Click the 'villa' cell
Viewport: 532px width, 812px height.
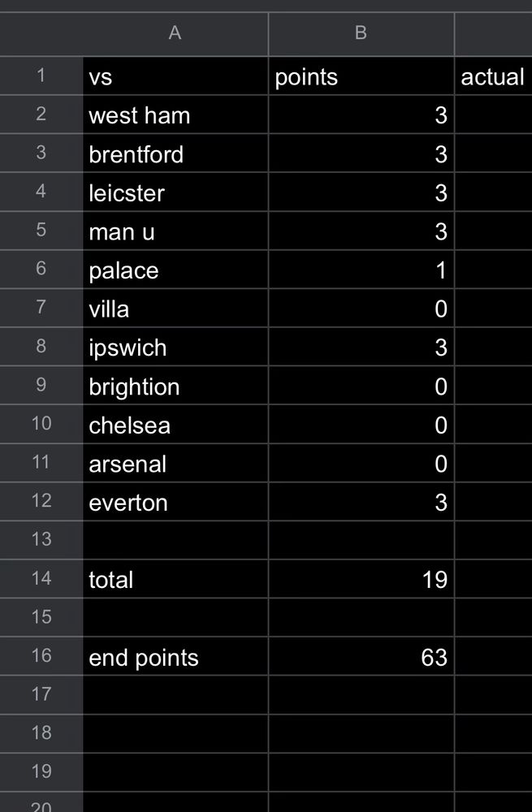coord(175,309)
